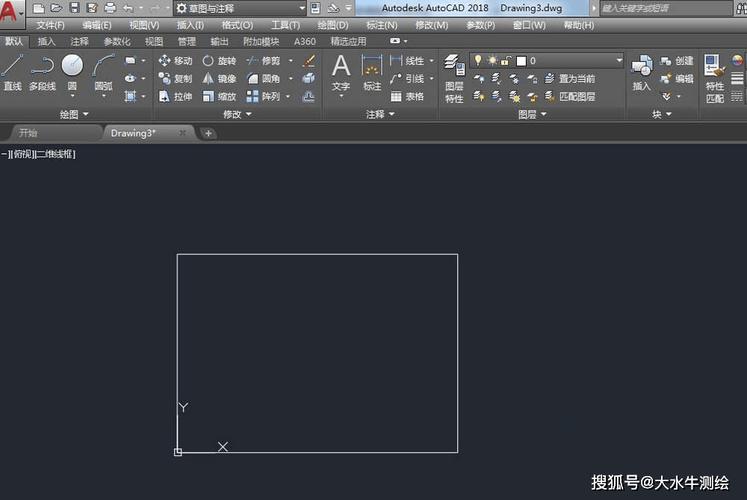Activate the Fillet (圆角) command
Image resolution: width=747 pixels, height=500 pixels.
click(x=263, y=78)
